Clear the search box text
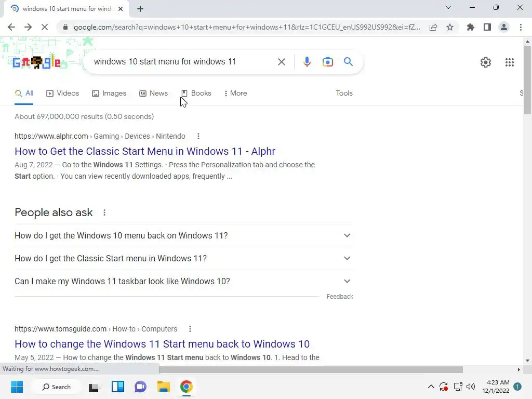Screen dimensions: 532x399 281,62
